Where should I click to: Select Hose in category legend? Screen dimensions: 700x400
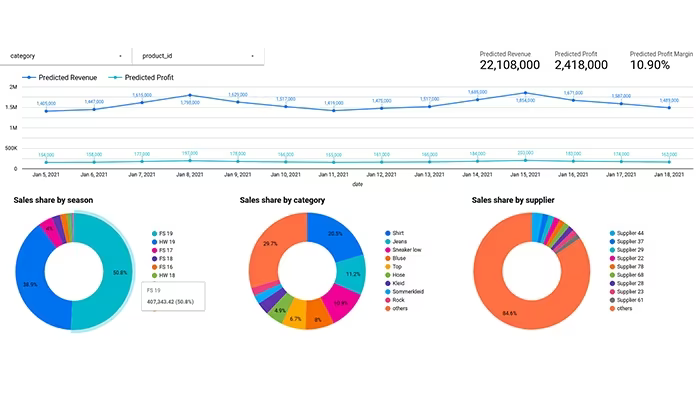pyautogui.click(x=395, y=275)
